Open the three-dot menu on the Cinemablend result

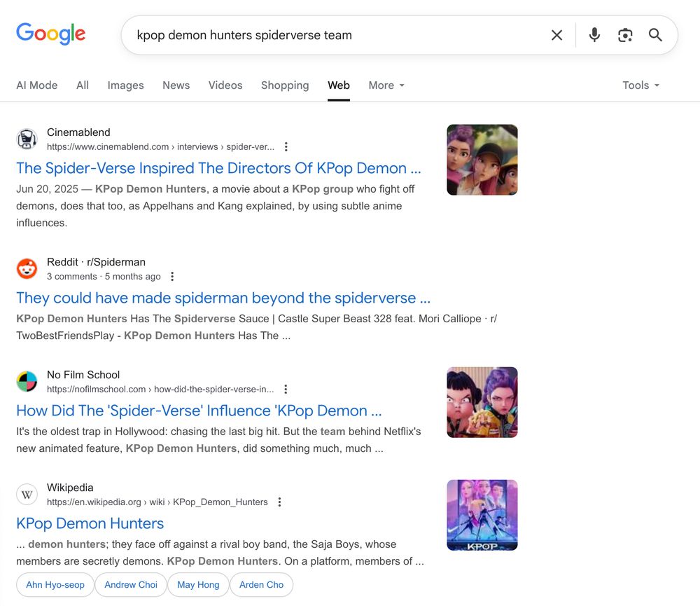286,146
